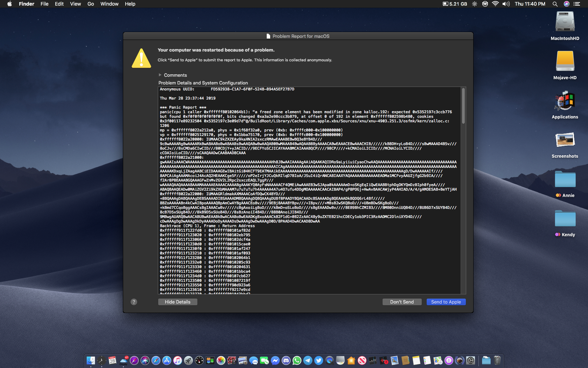Open News app in the Dock

point(362,360)
